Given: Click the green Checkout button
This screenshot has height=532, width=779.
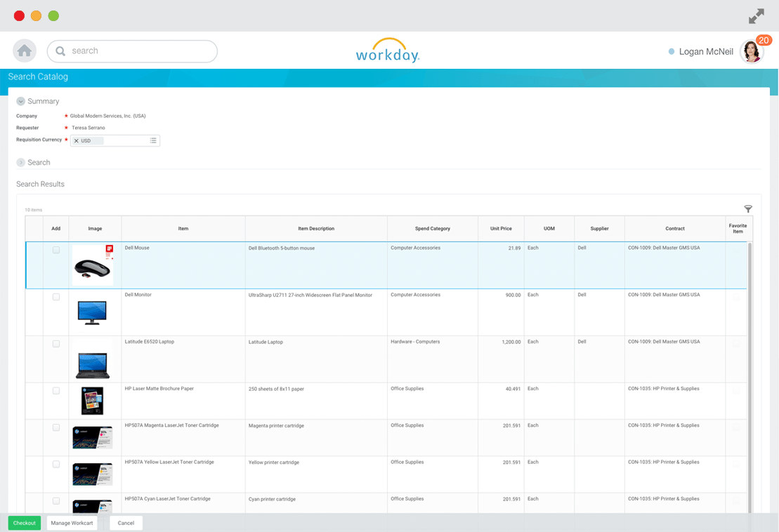Looking at the screenshot, I should 24,523.
